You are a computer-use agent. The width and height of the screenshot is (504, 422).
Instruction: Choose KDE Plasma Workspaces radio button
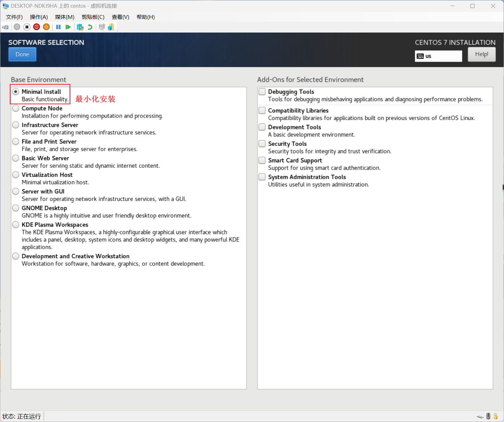tap(16, 224)
